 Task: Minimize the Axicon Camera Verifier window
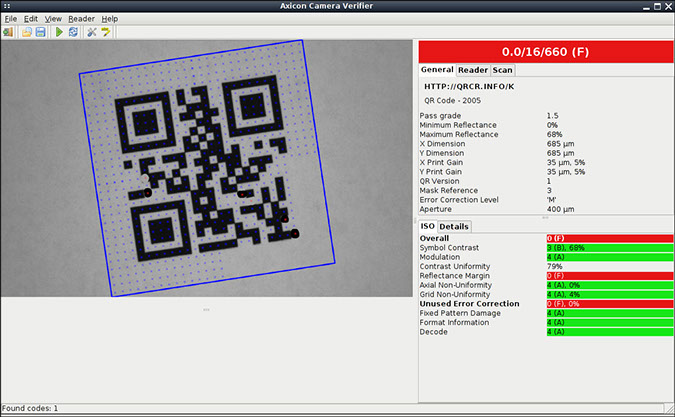pyautogui.click(x=646, y=7)
